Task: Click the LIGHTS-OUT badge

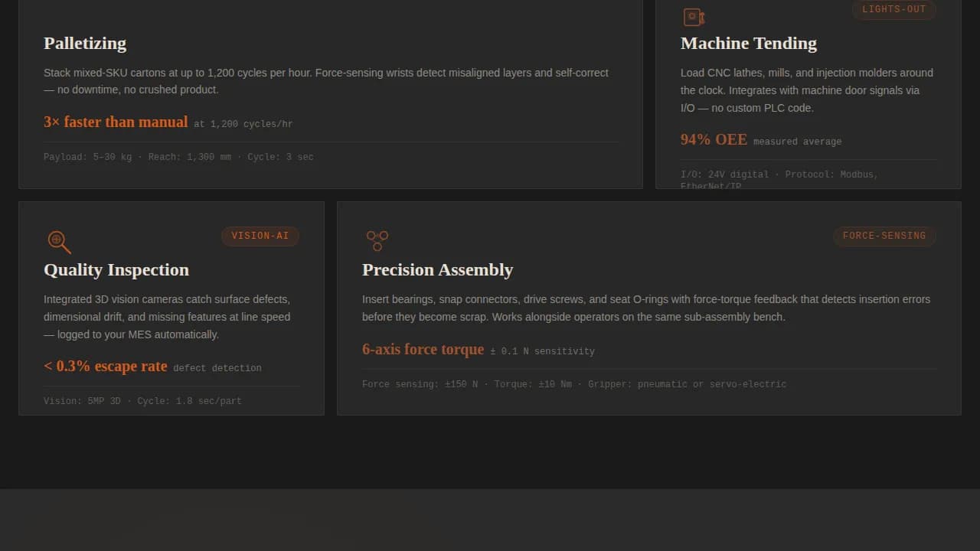Action: [x=893, y=9]
